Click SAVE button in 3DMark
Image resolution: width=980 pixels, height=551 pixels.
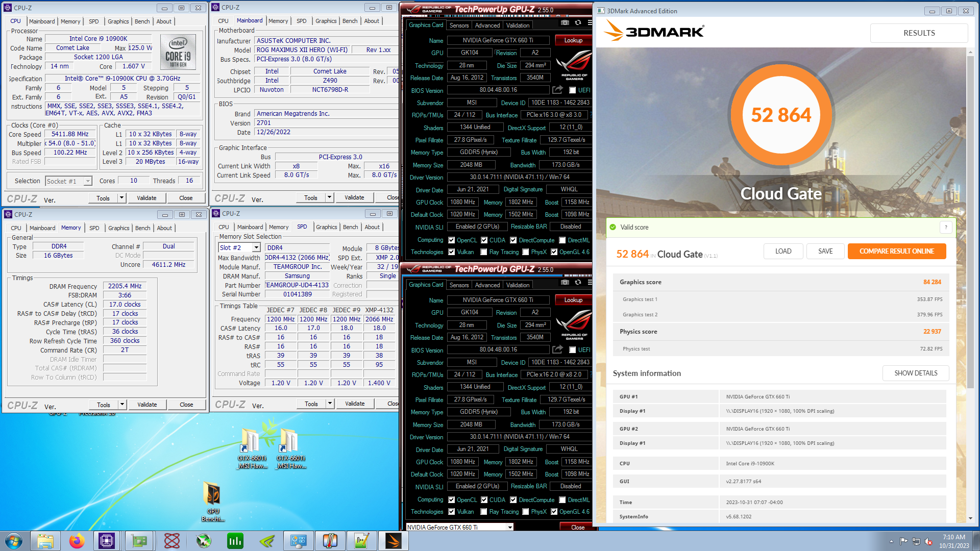coord(825,251)
